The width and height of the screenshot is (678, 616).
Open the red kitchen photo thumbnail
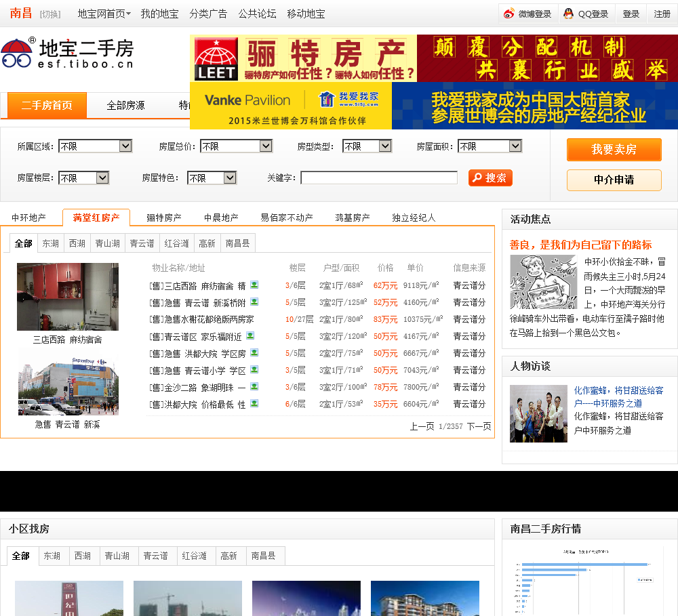[x=67, y=297]
